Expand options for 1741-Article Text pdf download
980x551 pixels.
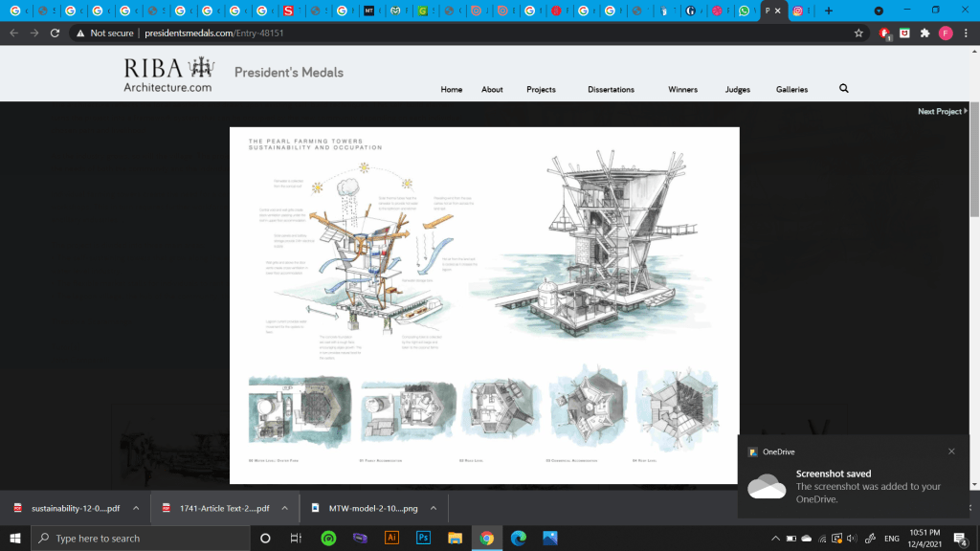click(x=285, y=508)
